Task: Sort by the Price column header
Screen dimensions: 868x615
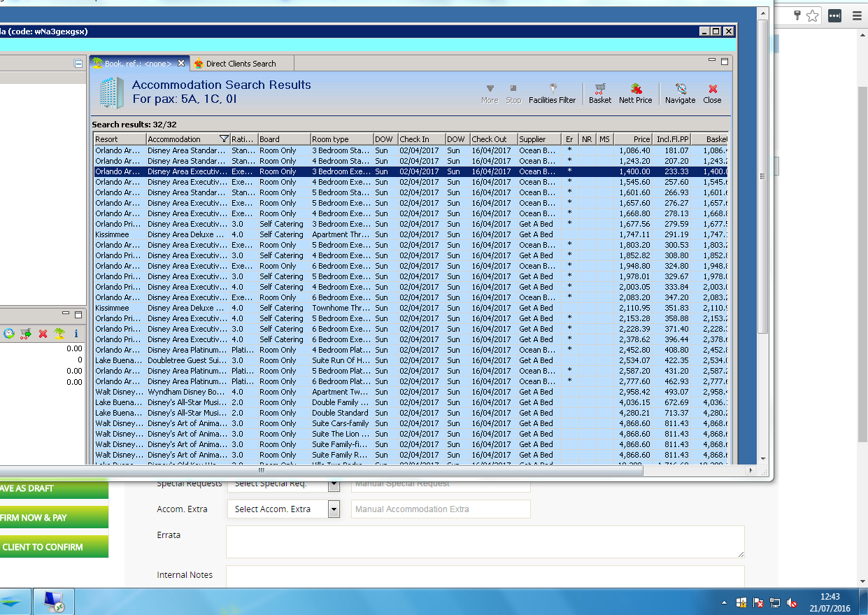Action: point(633,139)
